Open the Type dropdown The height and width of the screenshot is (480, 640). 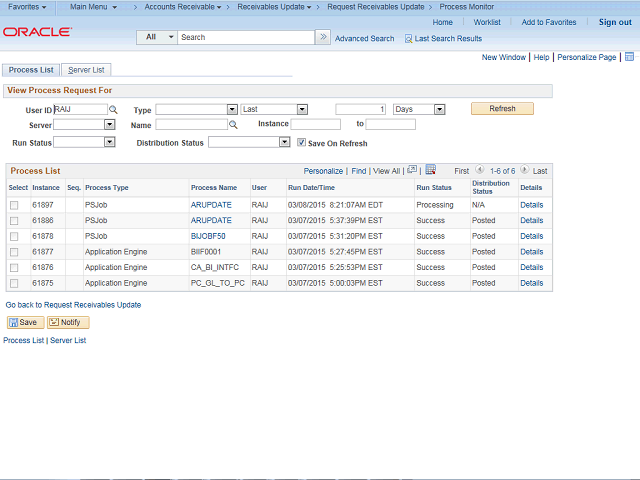tap(196, 109)
